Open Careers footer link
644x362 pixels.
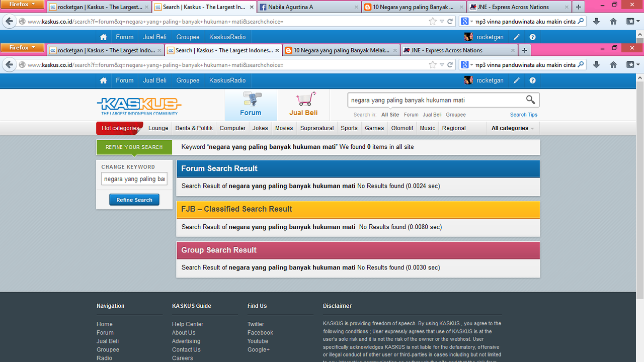(183, 358)
